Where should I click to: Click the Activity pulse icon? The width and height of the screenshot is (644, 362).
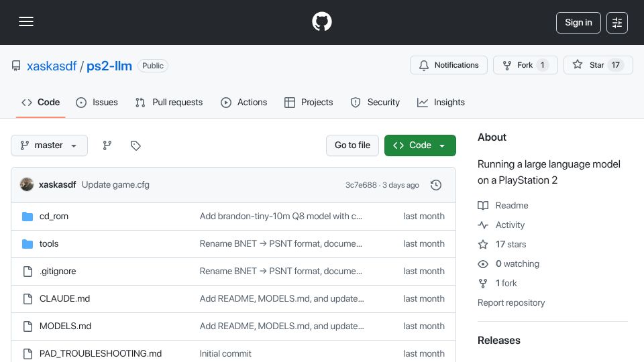pyautogui.click(x=483, y=225)
